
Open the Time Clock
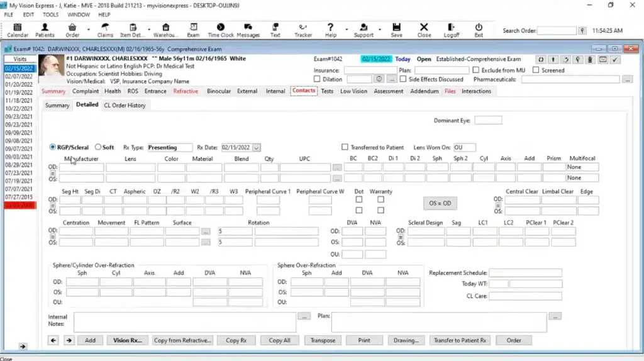pos(221,30)
